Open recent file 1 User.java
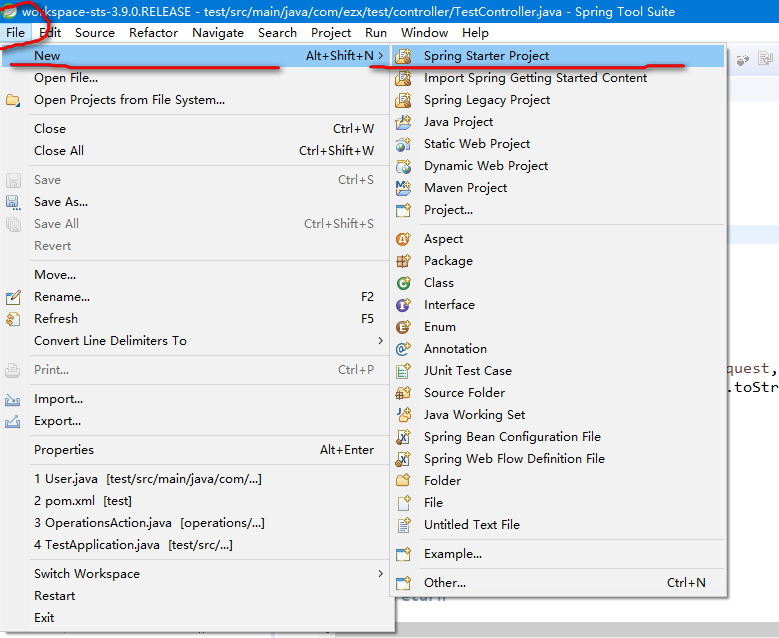Image resolution: width=779 pixels, height=638 pixels. [195, 479]
